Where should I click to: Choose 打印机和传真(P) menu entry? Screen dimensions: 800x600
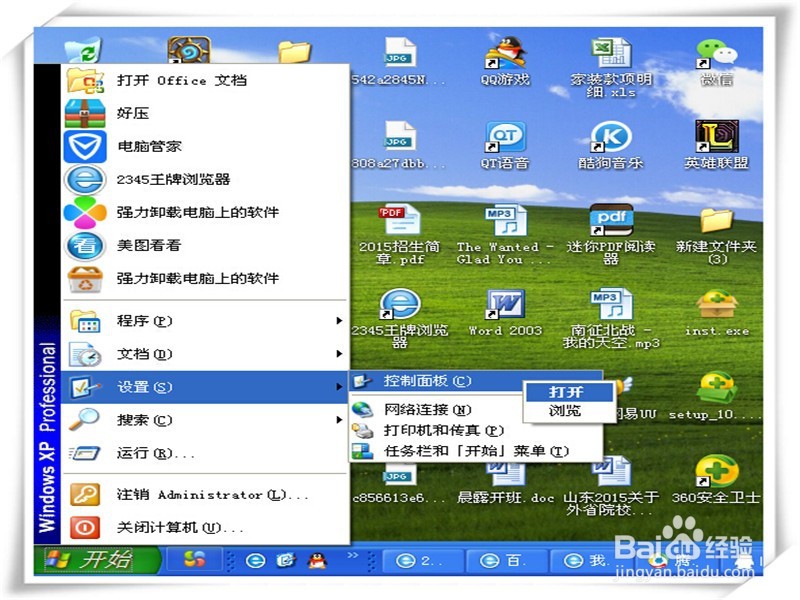[x=476, y=431]
